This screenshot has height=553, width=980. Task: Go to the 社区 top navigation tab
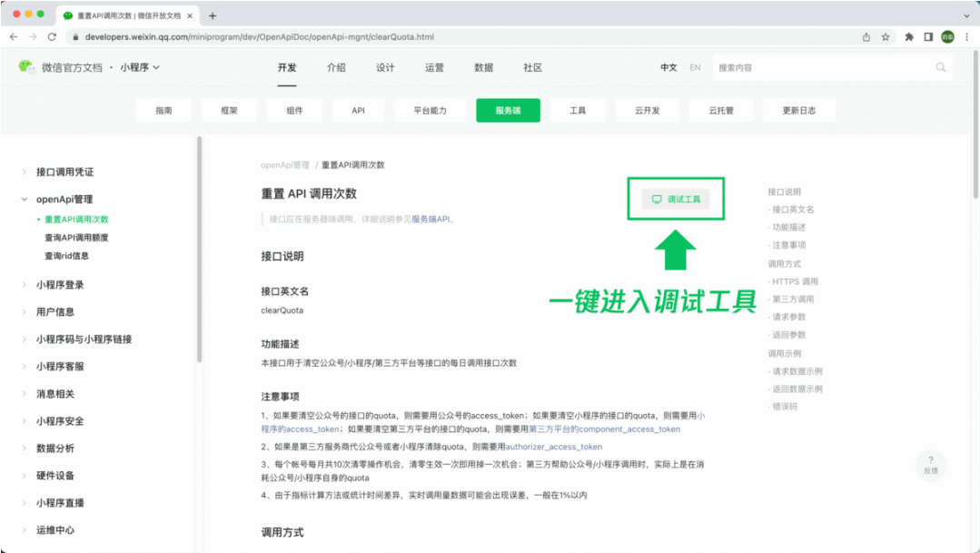point(532,67)
